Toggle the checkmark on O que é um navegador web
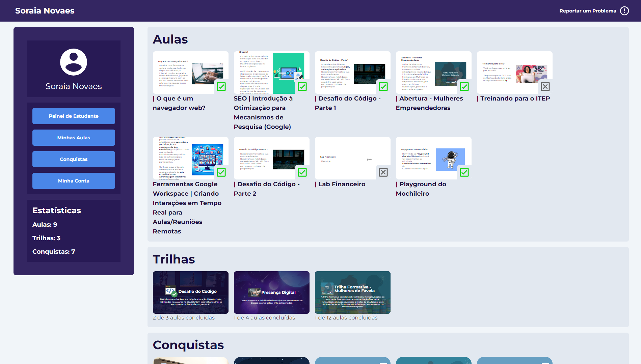This screenshot has width=641, height=364. click(x=221, y=87)
